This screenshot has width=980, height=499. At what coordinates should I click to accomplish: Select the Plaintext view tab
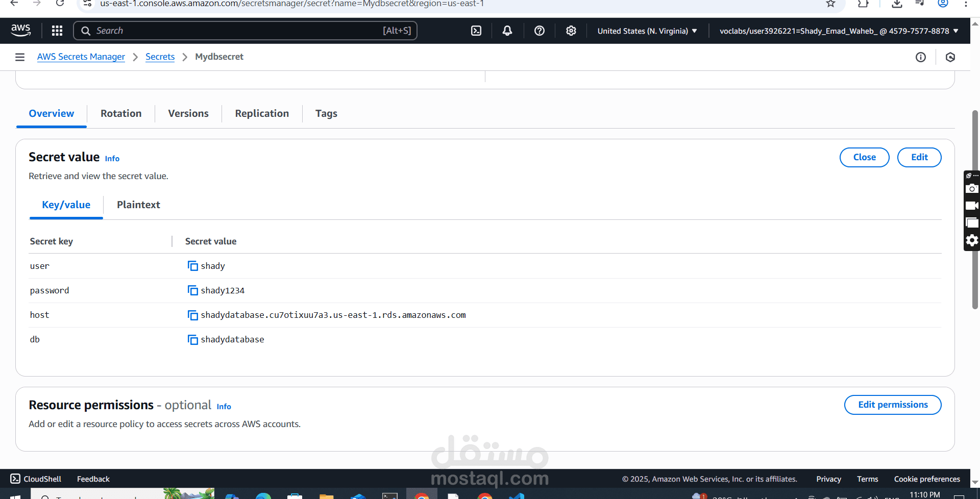(x=138, y=205)
